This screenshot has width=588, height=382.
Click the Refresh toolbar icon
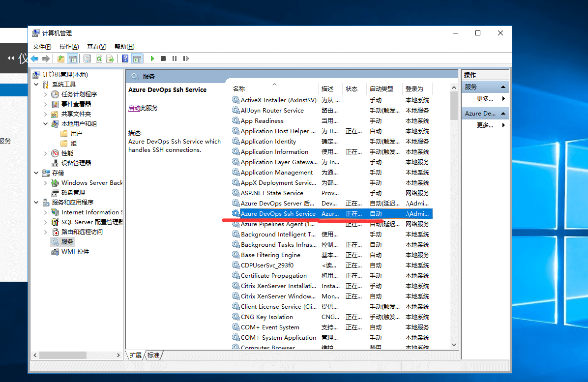pyautogui.click(x=99, y=59)
